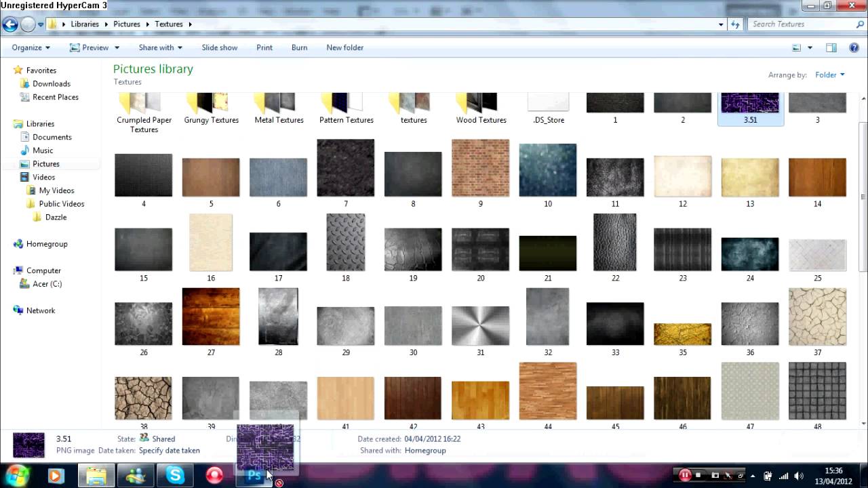The width and height of the screenshot is (868, 488).
Task: Change view using the view icon
Action: (x=797, y=47)
